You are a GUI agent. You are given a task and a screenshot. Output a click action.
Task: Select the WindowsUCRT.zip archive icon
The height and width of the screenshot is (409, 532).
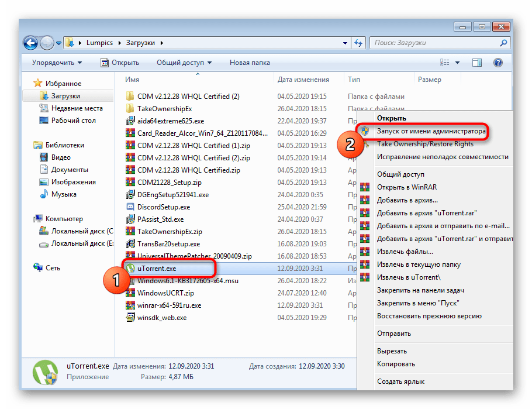pyautogui.click(x=130, y=293)
